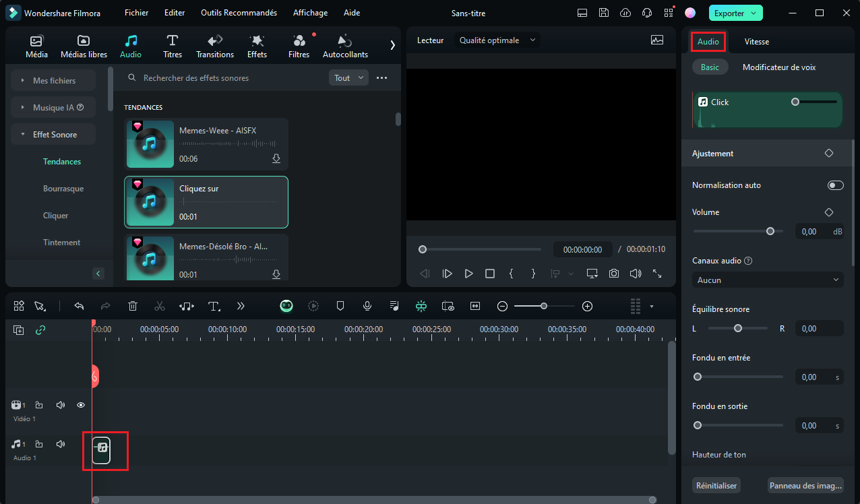Show more timeline tools with the double chevron

[x=241, y=306]
